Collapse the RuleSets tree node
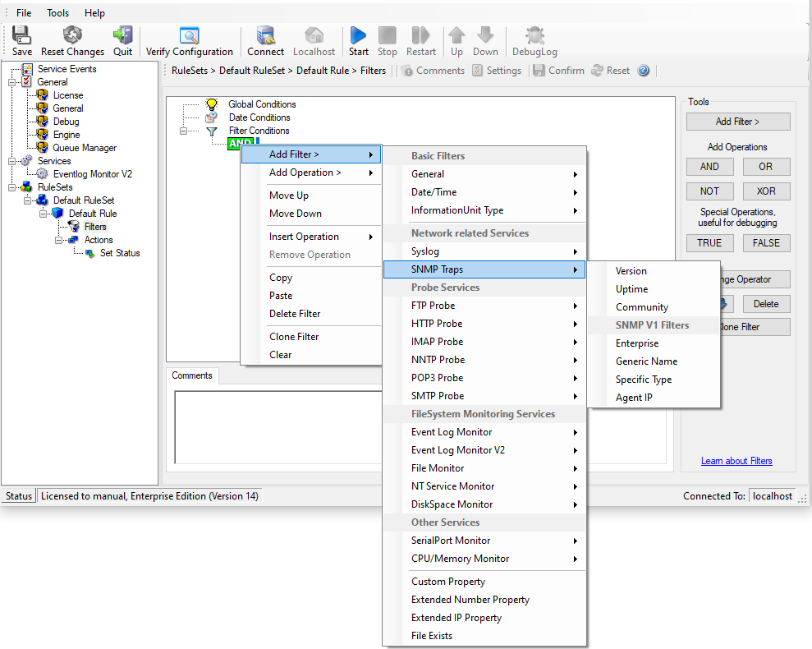812x649 pixels. tap(13, 187)
